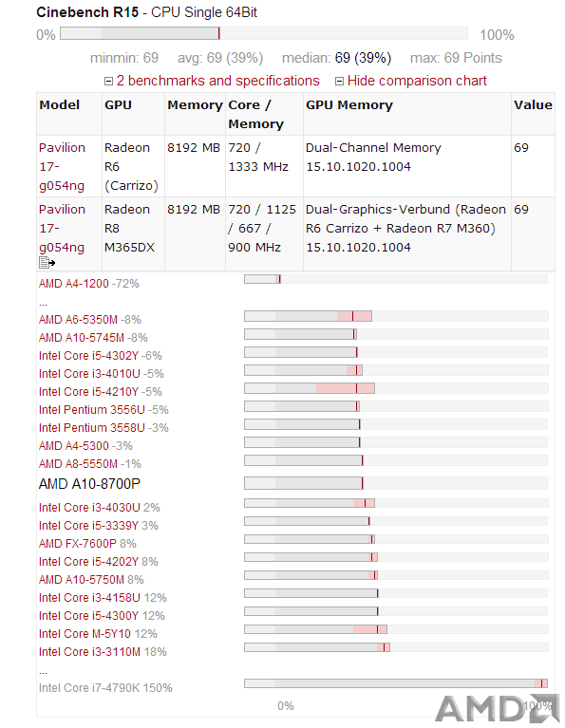This screenshot has height=728, width=565.
Task: Open AMD A10-5745M processor link
Action: [x=82, y=338]
